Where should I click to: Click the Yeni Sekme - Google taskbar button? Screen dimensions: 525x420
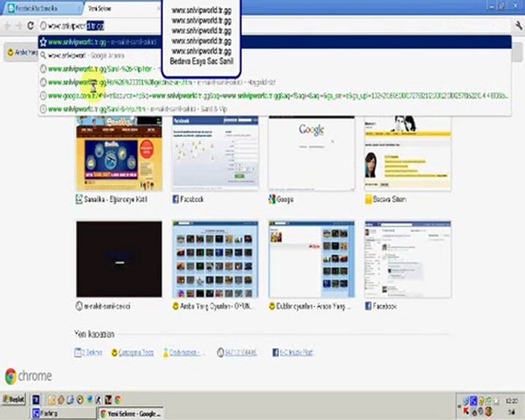coord(131,414)
